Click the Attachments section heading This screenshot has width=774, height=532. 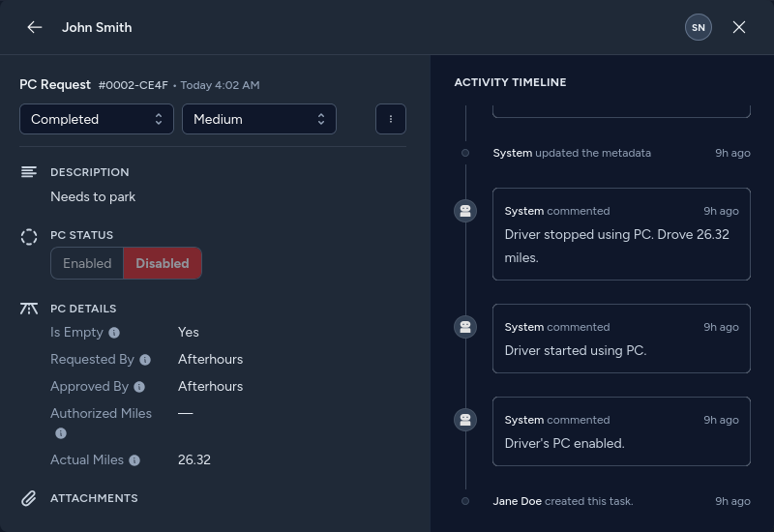point(94,498)
